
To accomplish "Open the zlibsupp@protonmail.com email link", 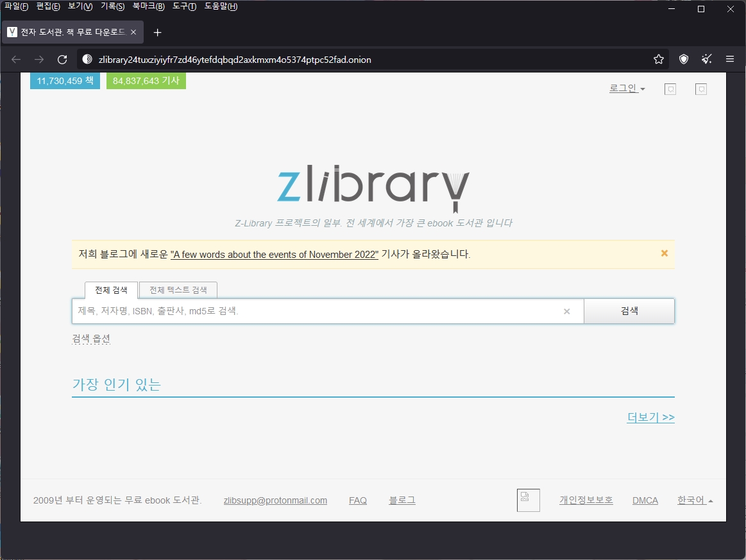I will coord(275,500).
